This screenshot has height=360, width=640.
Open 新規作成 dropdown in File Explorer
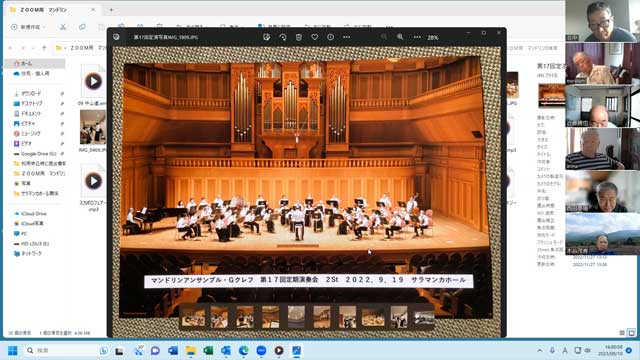(29, 27)
